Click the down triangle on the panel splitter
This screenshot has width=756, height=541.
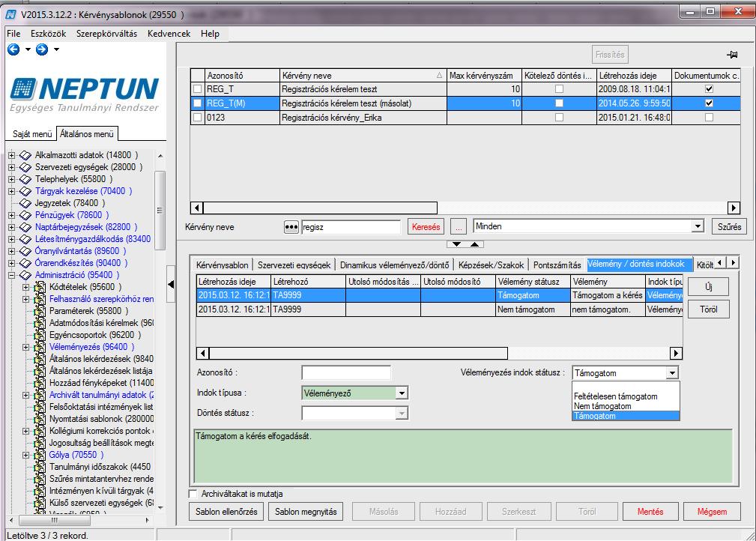(456, 244)
